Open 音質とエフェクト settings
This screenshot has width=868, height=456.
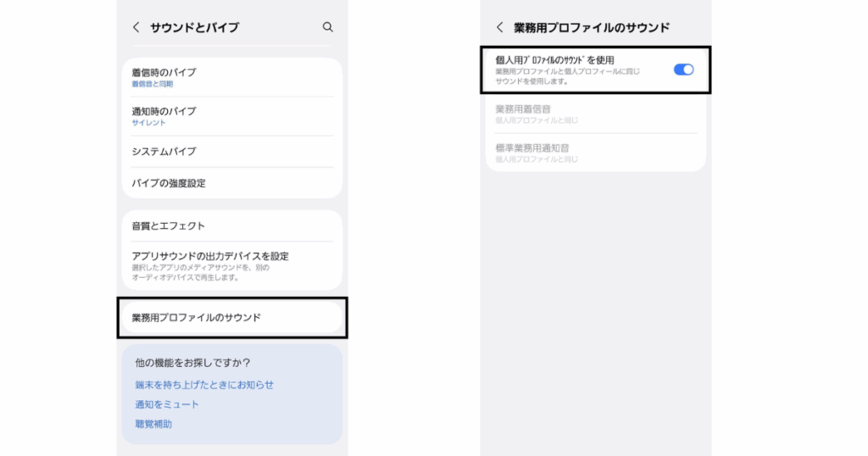232,225
